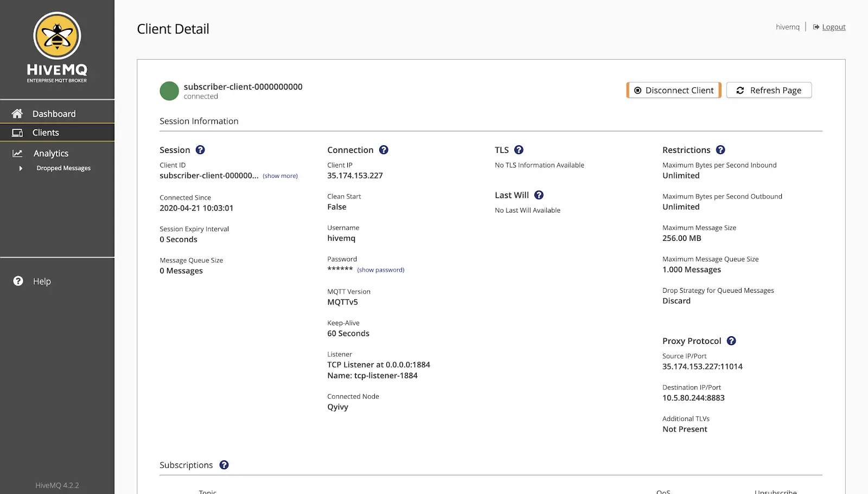
Task: Click the show password link
Action: (x=381, y=270)
